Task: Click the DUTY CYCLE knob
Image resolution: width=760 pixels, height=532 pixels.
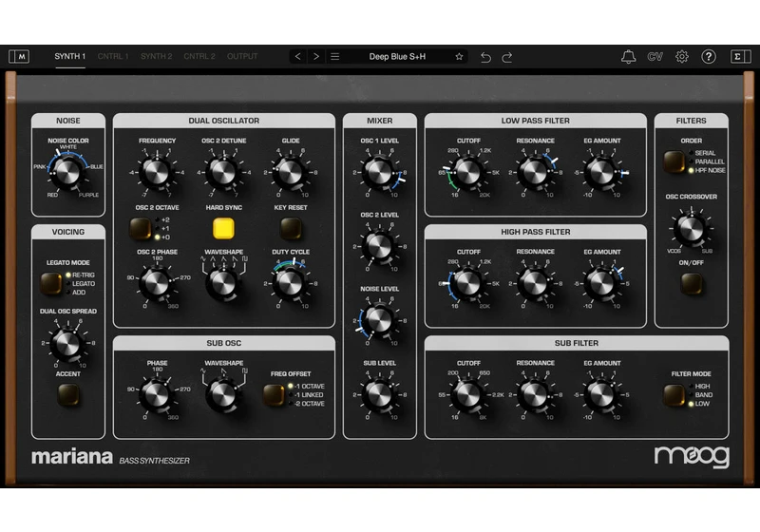Action: coord(291,283)
